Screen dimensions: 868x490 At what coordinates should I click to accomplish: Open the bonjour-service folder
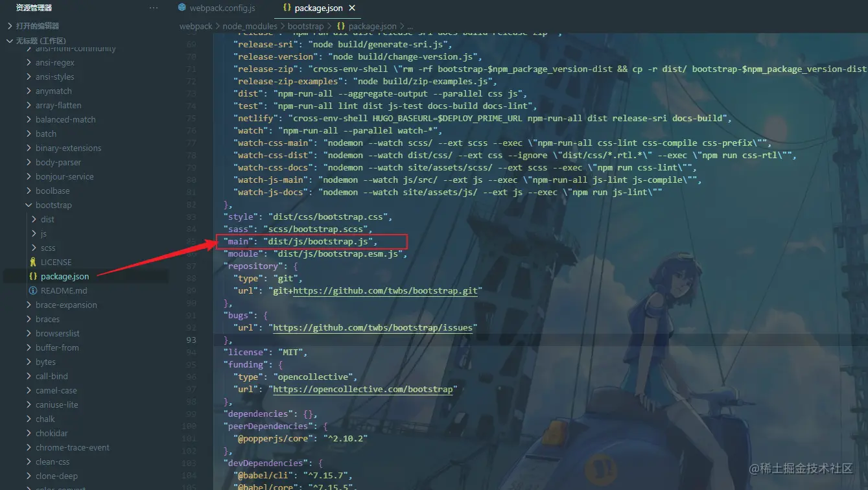65,177
